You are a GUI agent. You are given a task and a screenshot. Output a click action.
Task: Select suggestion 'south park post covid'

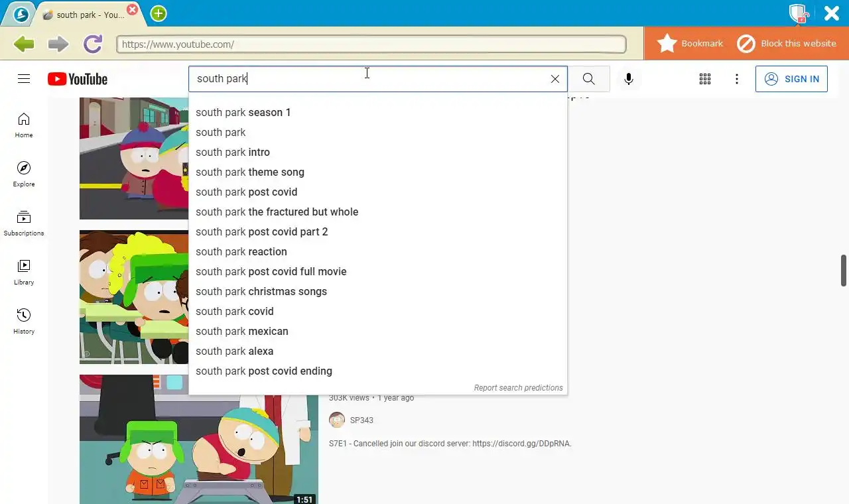[378, 192]
